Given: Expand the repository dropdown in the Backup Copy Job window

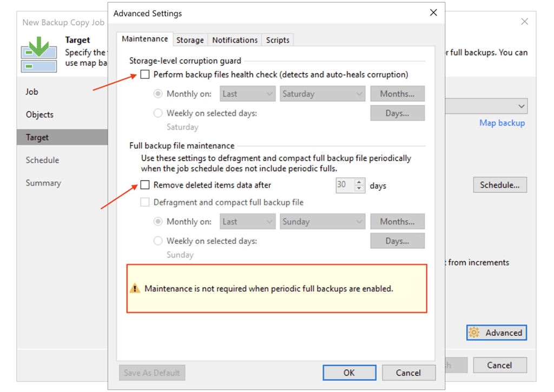Looking at the screenshot, I should 521,106.
